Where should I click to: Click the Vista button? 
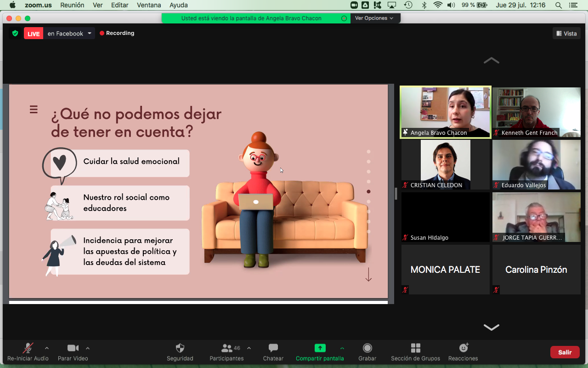pyautogui.click(x=566, y=34)
